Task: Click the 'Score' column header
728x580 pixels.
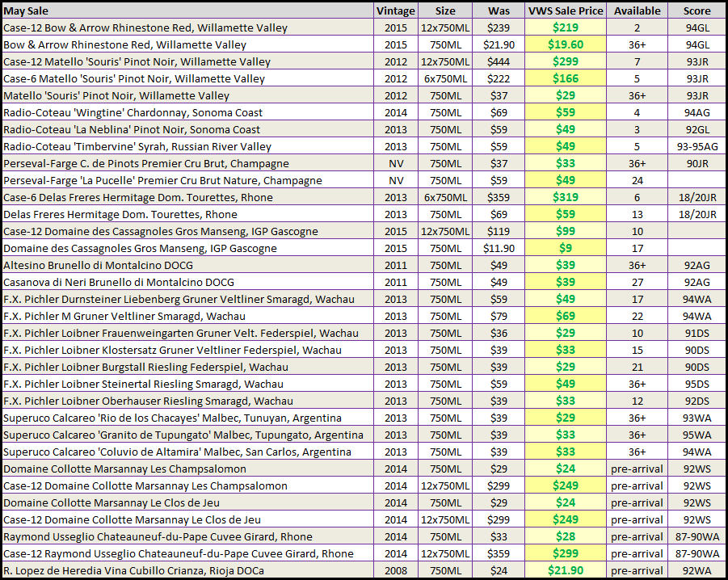Action: [697, 11]
